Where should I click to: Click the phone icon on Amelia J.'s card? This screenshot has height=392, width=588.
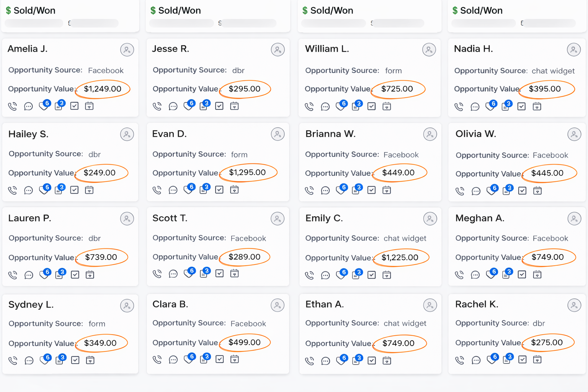pos(13,106)
